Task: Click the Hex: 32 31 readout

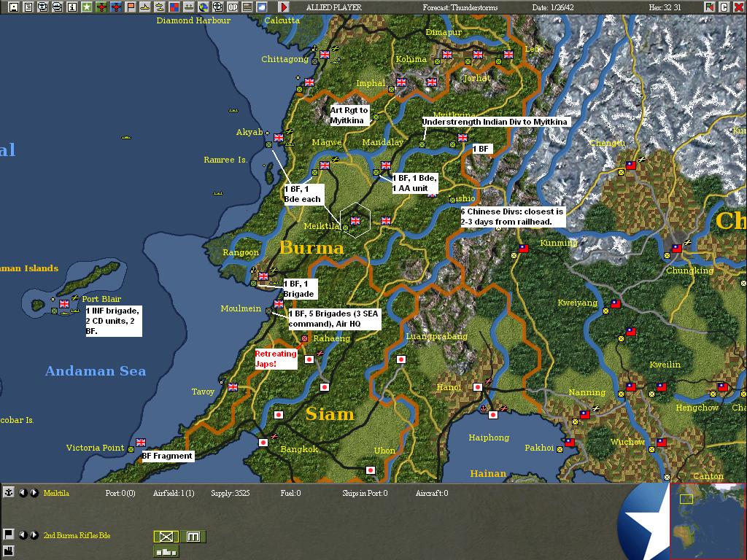Action: [665, 7]
